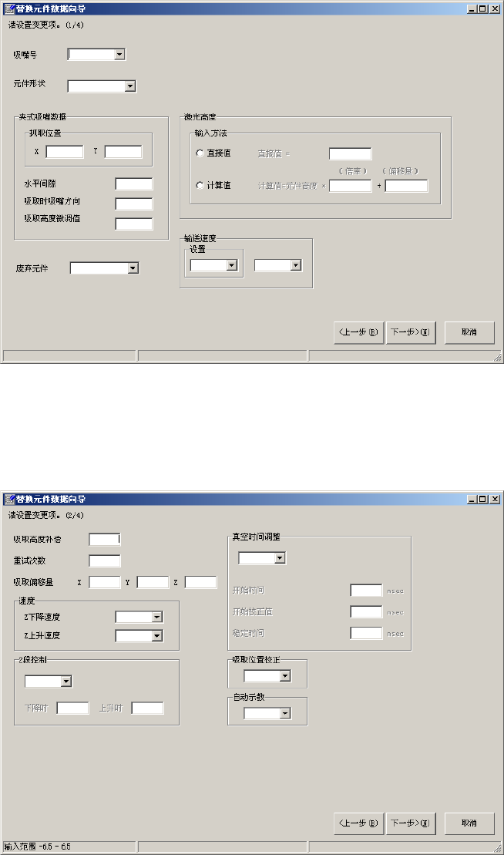Click the 上升时 input field
This screenshot has height=855, width=504.
pos(147,709)
